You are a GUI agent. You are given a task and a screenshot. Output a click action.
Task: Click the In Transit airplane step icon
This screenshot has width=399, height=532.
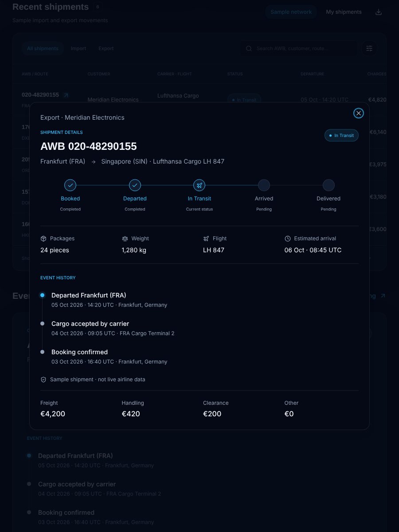coord(199,185)
